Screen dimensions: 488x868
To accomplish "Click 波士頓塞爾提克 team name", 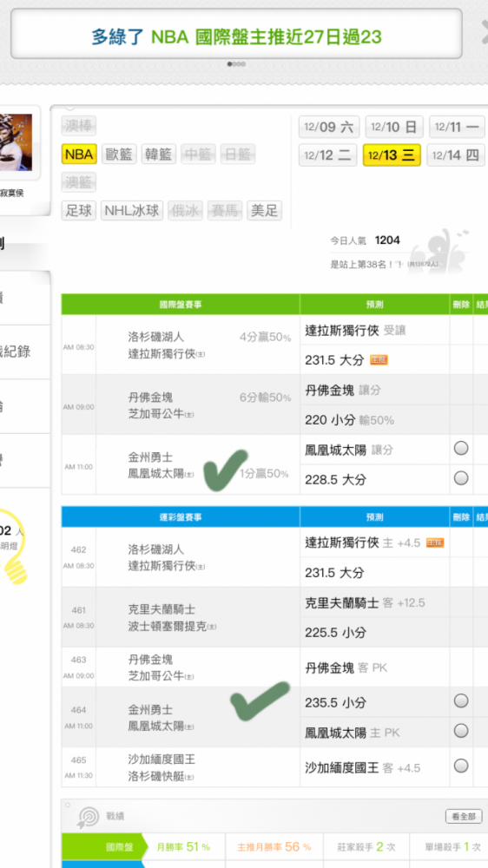I will (x=168, y=626).
